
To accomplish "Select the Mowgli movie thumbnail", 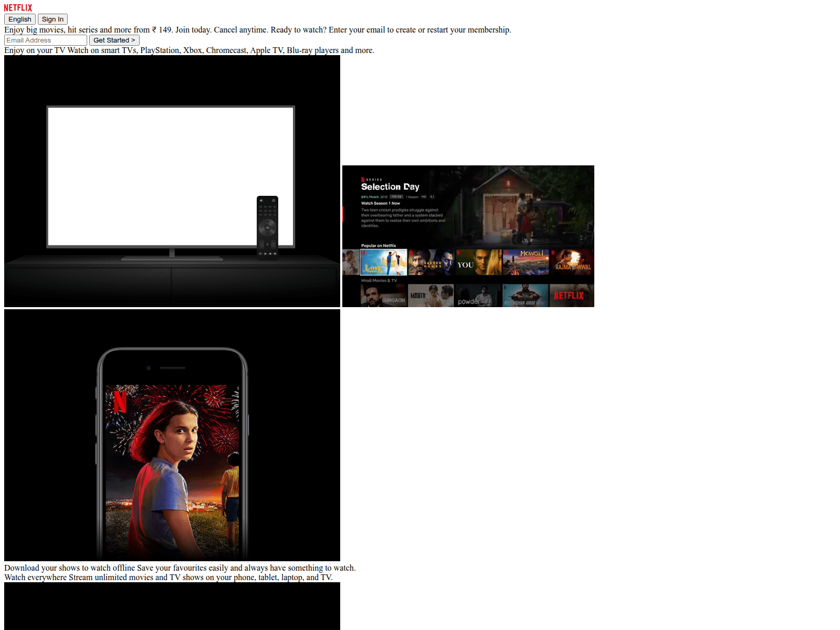I will coord(526,262).
